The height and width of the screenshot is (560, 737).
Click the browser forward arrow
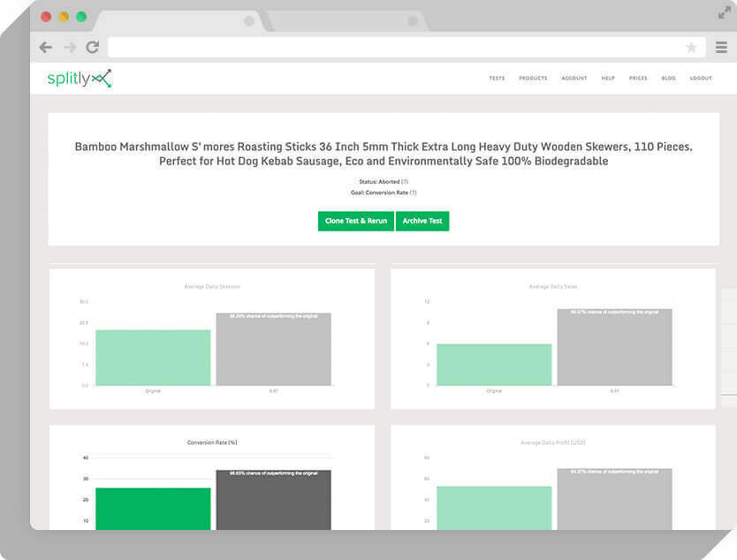[x=69, y=48]
